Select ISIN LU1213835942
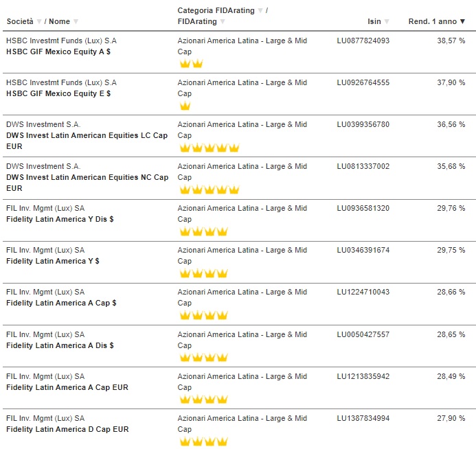 coord(363,376)
